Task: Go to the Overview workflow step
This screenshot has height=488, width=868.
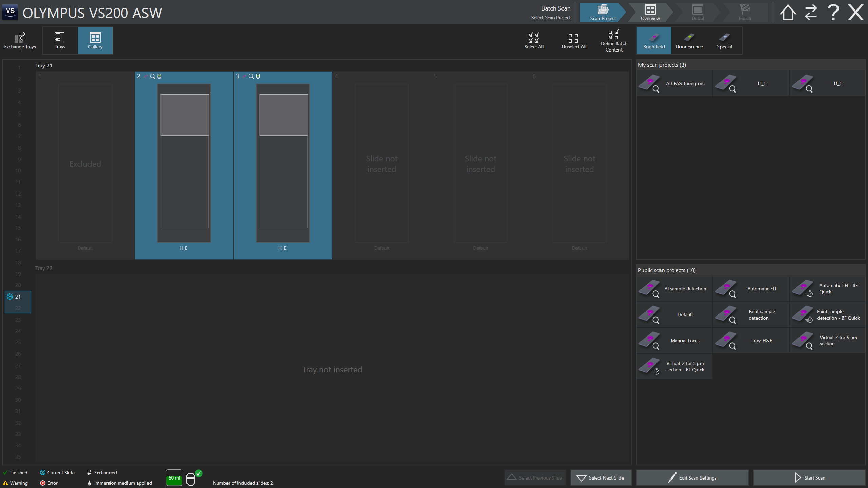Action: [650, 13]
